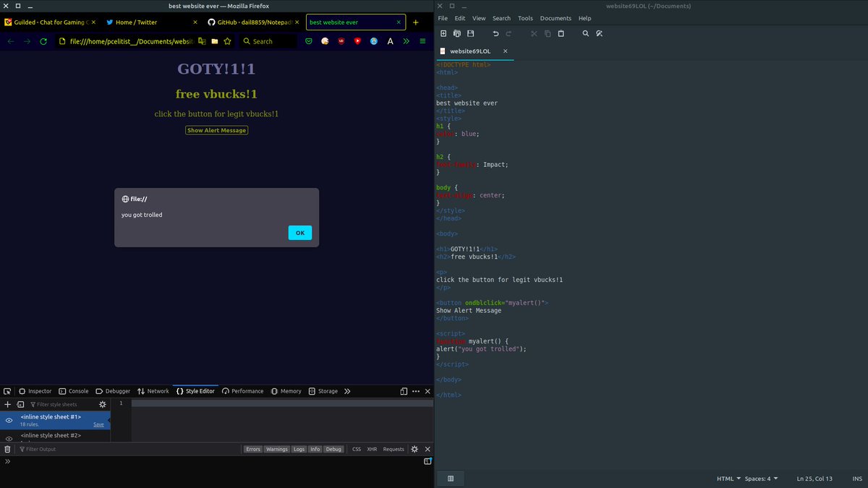Click the Firefox forward arrow

[27, 41]
